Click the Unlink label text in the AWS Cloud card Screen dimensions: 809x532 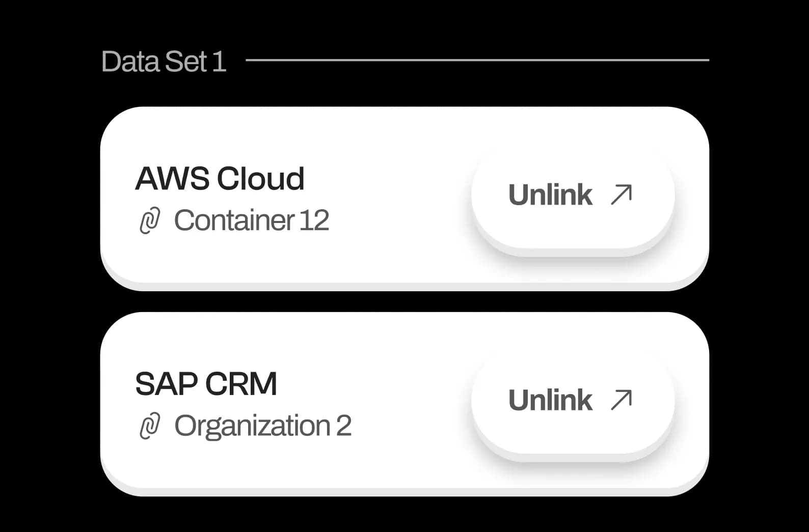[x=550, y=194]
